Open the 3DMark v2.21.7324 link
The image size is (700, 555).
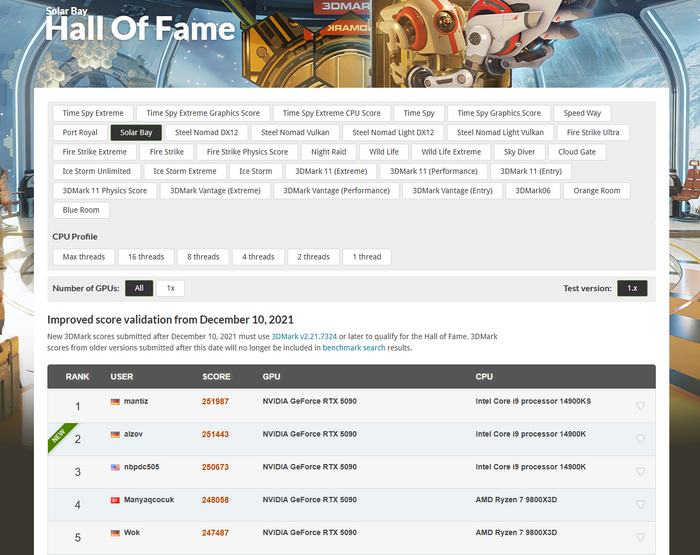[x=304, y=337]
